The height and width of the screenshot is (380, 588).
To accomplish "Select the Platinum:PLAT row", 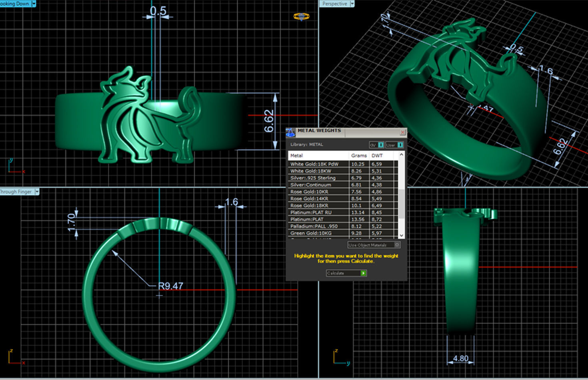I will coord(343,219).
